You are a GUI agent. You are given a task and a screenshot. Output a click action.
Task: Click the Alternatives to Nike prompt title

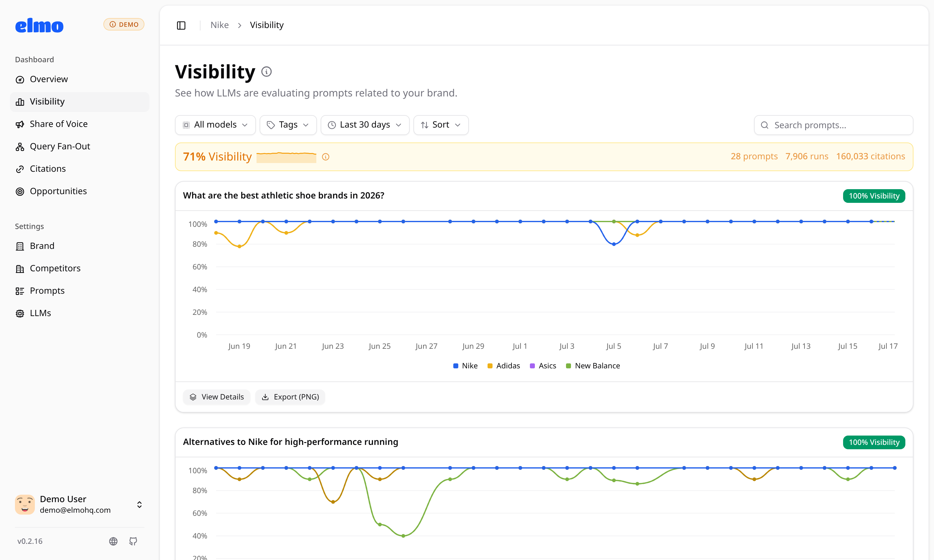click(x=291, y=442)
